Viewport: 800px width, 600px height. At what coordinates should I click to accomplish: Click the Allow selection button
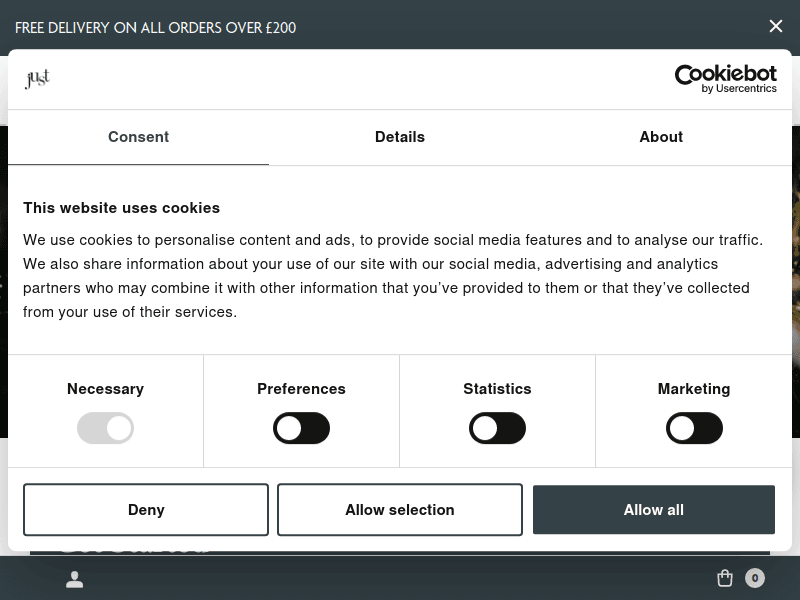coord(400,510)
